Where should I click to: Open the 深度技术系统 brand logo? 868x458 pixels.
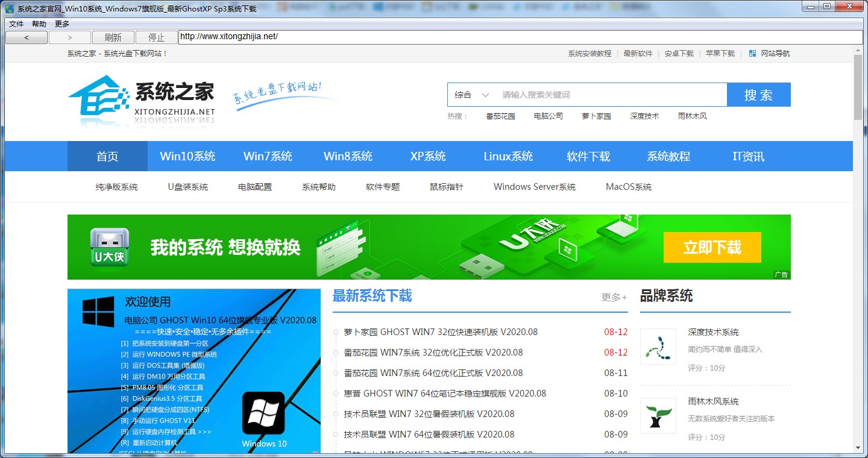[658, 347]
